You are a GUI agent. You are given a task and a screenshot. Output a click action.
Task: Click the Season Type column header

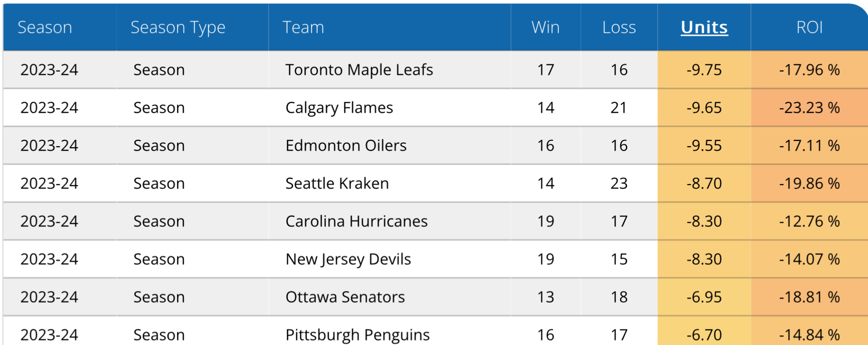[178, 28]
